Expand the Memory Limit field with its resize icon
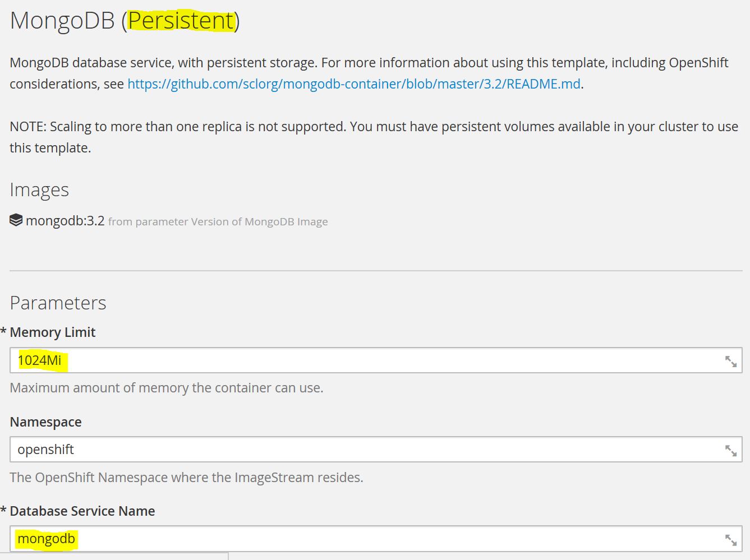This screenshot has height=560, width=750. click(730, 362)
